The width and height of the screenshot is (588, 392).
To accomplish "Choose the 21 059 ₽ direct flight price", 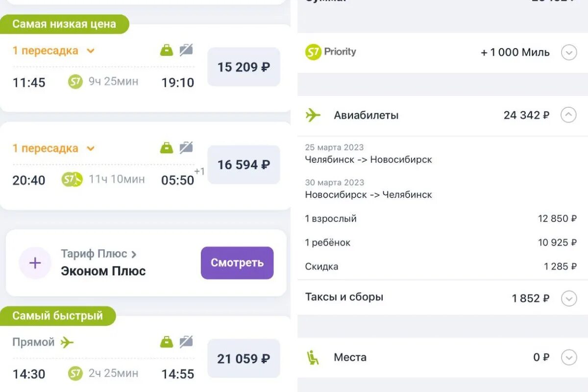I will point(244,359).
